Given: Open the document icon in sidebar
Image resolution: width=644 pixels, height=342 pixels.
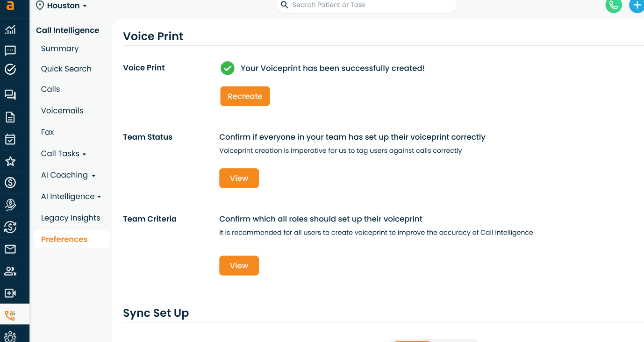Looking at the screenshot, I should 10,117.
